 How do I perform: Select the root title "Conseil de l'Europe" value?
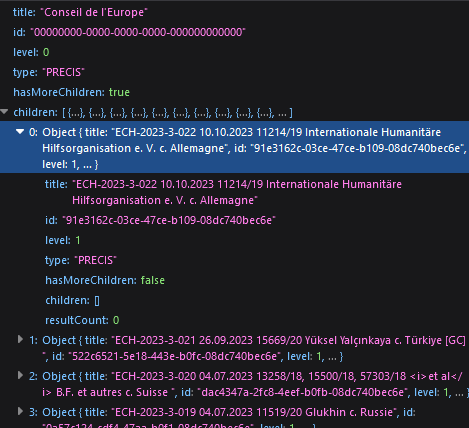94,12
